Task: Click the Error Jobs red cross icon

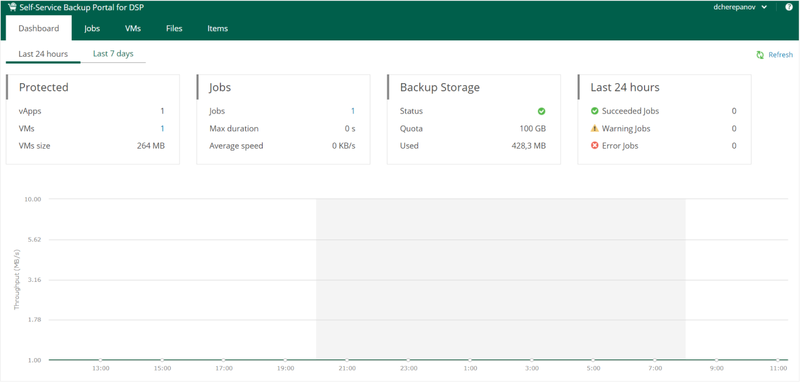Action: coord(594,146)
